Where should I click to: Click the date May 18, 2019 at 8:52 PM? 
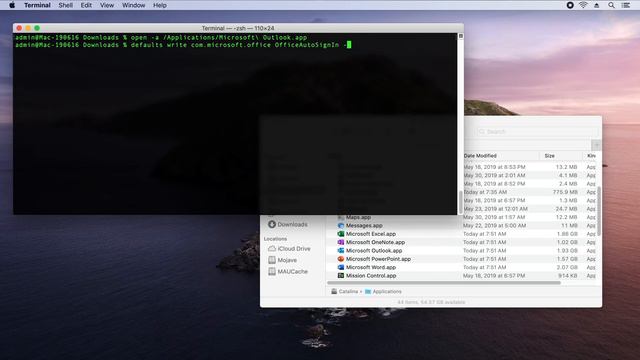click(x=494, y=184)
